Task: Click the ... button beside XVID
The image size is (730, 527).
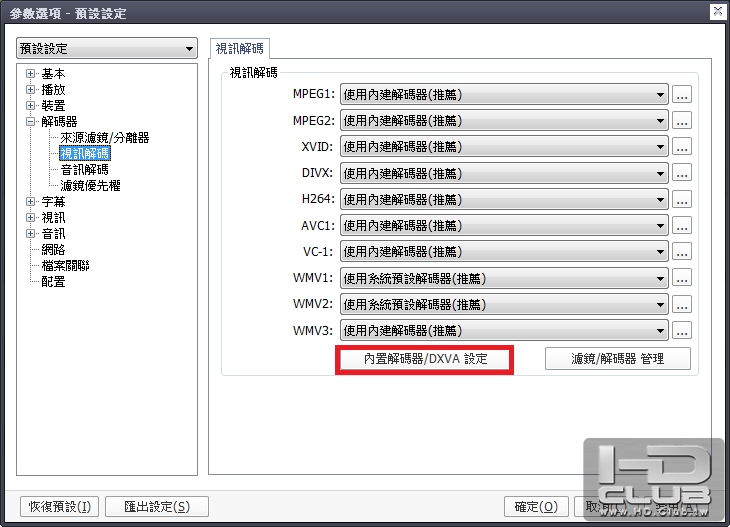Action: coord(682,146)
